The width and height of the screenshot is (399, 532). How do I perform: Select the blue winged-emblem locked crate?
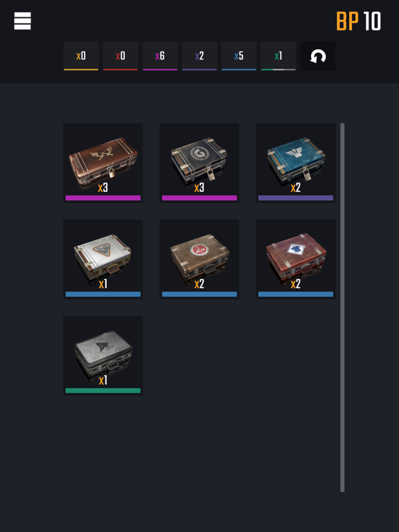(296, 163)
